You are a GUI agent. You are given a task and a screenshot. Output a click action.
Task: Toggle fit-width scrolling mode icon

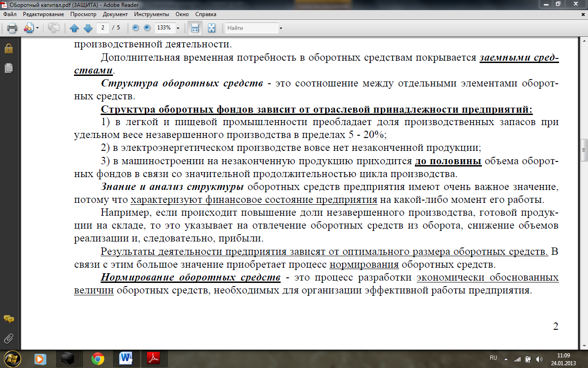[x=195, y=28]
